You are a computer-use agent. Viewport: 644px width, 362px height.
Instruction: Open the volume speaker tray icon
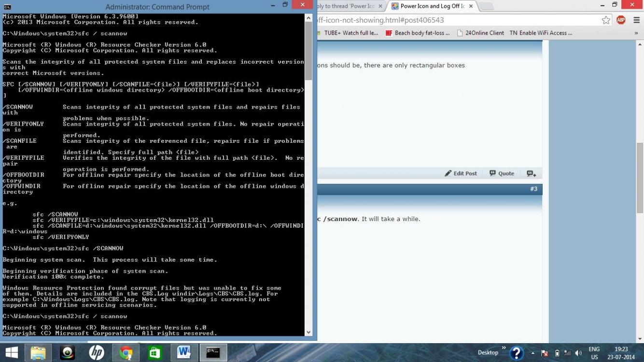click(578, 353)
